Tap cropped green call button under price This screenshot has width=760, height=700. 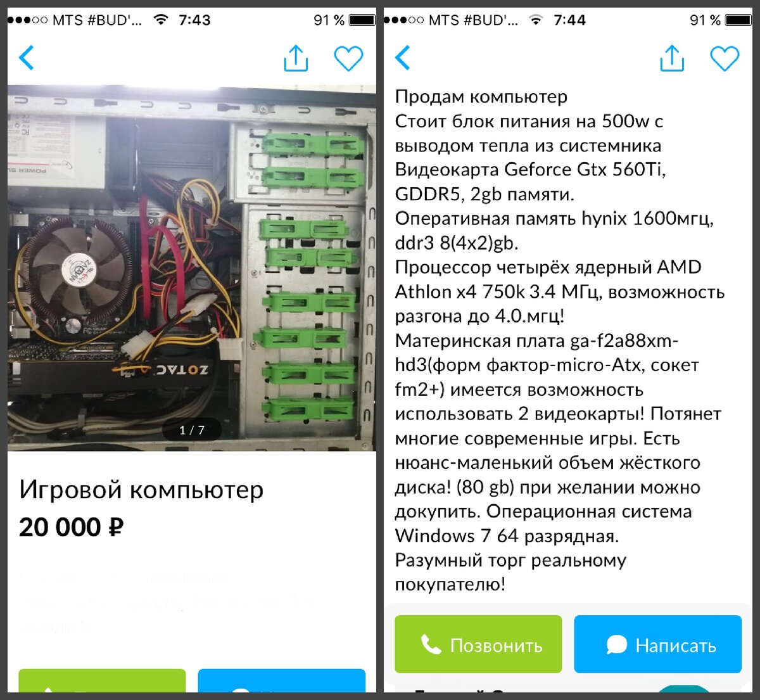click(x=102, y=680)
